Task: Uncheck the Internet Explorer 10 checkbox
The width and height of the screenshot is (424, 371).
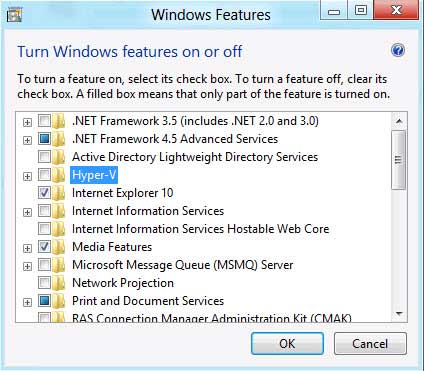Action: (x=44, y=192)
